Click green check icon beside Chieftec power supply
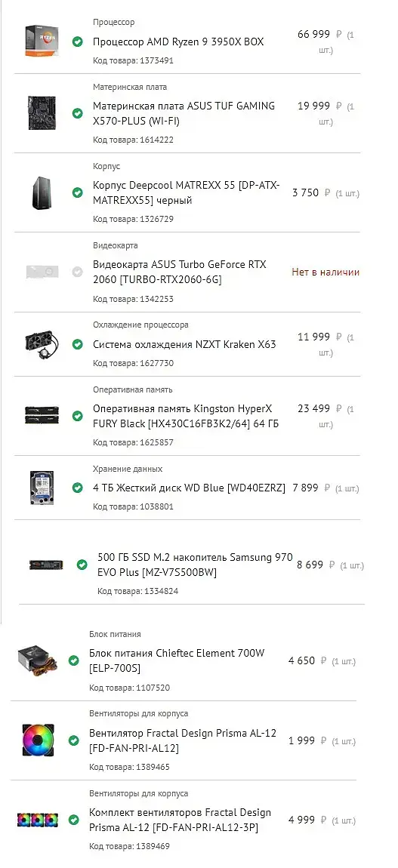This screenshot has width=398, height=868. [x=73, y=660]
